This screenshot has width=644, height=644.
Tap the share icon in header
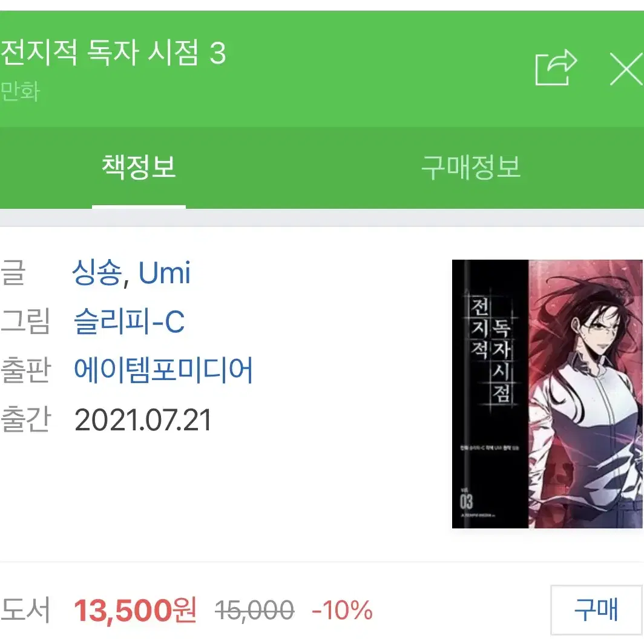pyautogui.click(x=556, y=68)
